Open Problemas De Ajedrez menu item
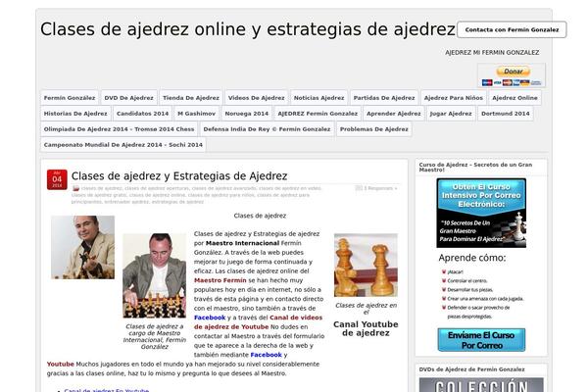The height and width of the screenshot is (392, 588). coord(374,129)
